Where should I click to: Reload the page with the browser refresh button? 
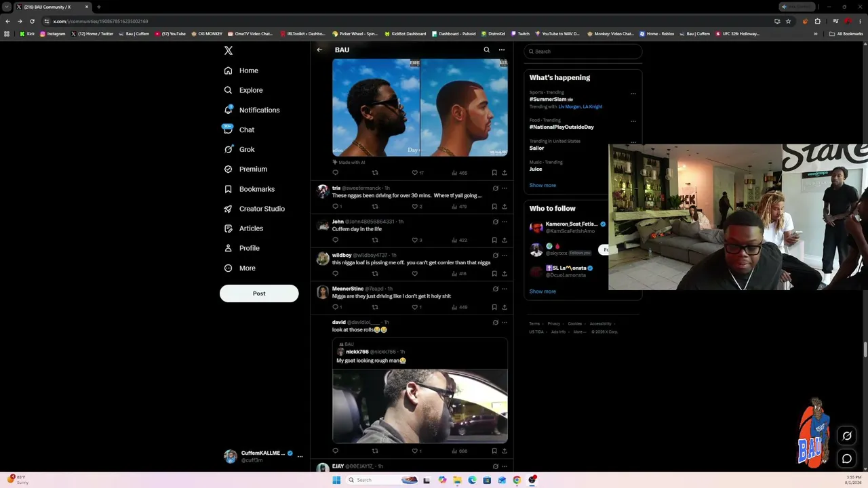pyautogui.click(x=32, y=21)
